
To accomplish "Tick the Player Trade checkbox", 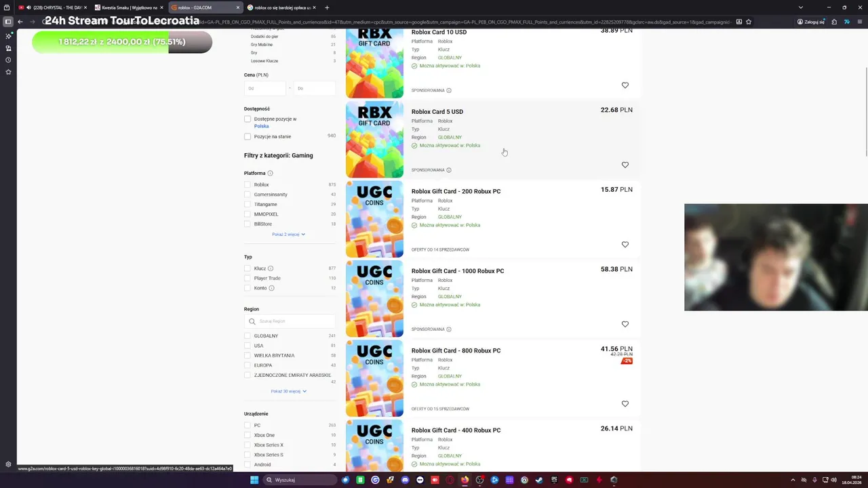I will tap(248, 279).
